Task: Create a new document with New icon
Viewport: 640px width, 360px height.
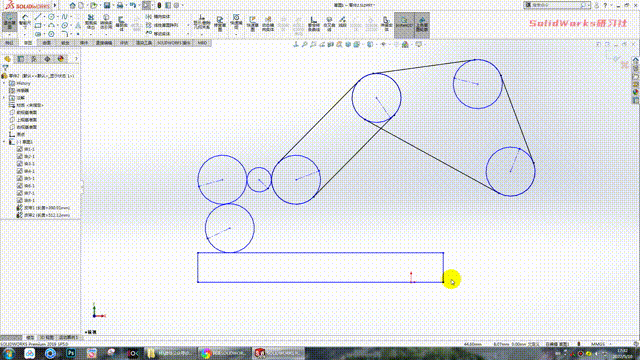Action: point(81,5)
